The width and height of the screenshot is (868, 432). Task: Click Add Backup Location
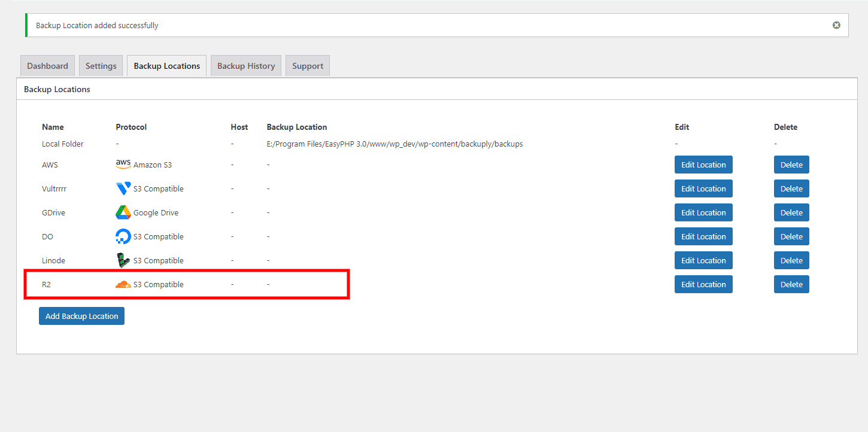(x=81, y=315)
